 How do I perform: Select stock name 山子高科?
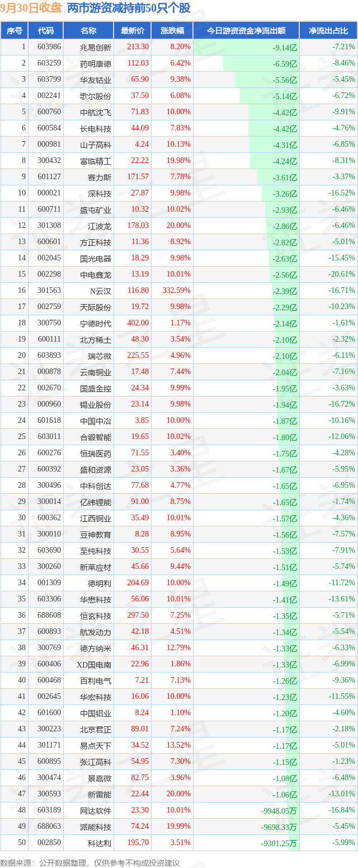[96, 145]
